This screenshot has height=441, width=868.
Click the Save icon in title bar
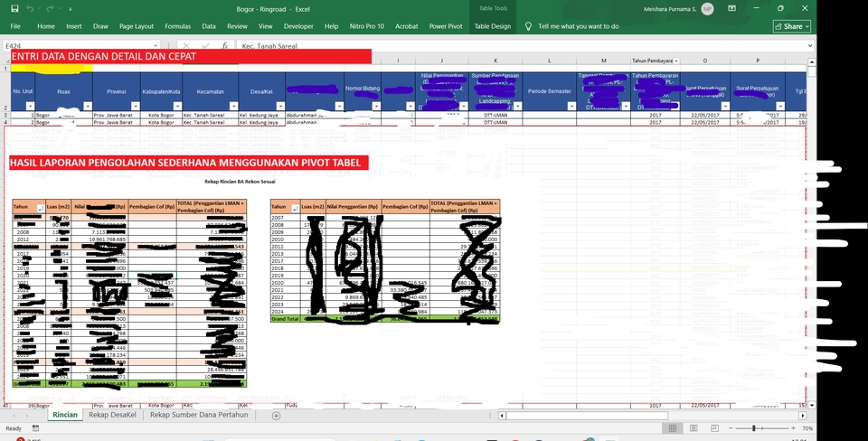(15, 9)
